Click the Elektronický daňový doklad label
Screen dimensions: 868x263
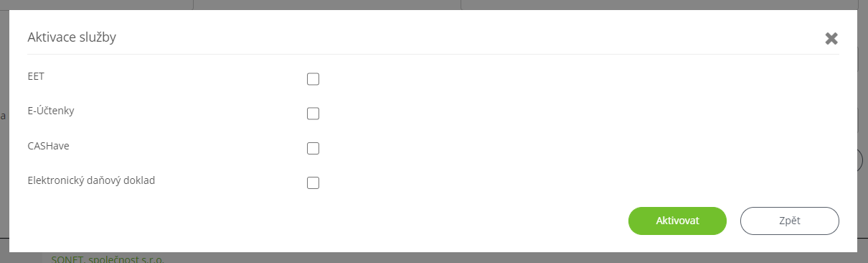[x=91, y=180]
